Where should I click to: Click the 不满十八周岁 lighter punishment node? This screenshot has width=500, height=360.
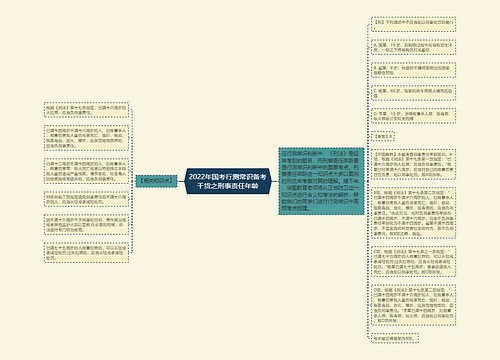pos(86,199)
